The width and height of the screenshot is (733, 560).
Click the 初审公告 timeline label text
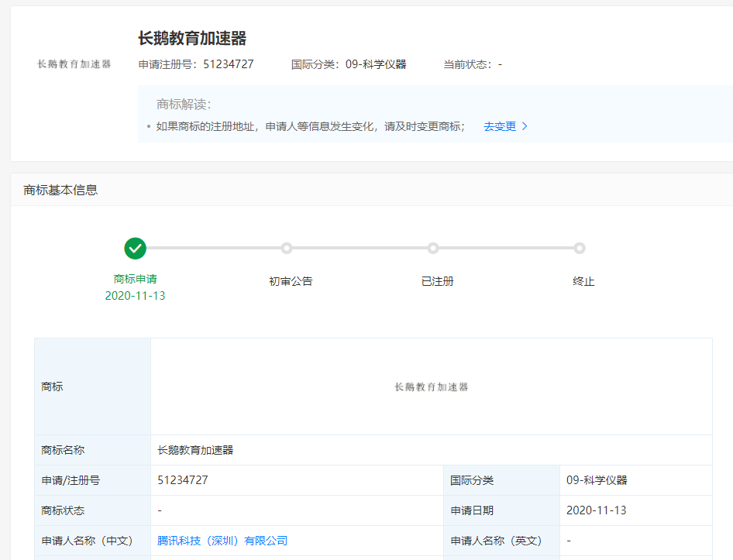pos(291,281)
